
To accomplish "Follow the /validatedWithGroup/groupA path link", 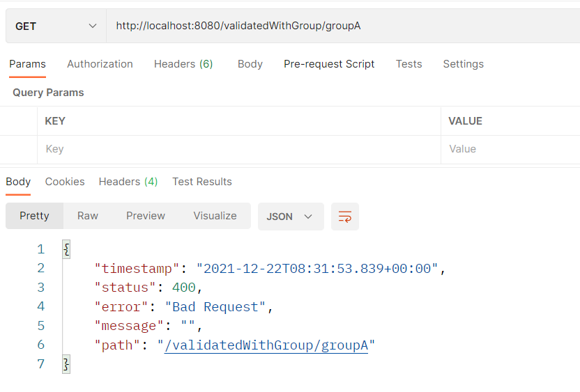I will coord(266,345).
